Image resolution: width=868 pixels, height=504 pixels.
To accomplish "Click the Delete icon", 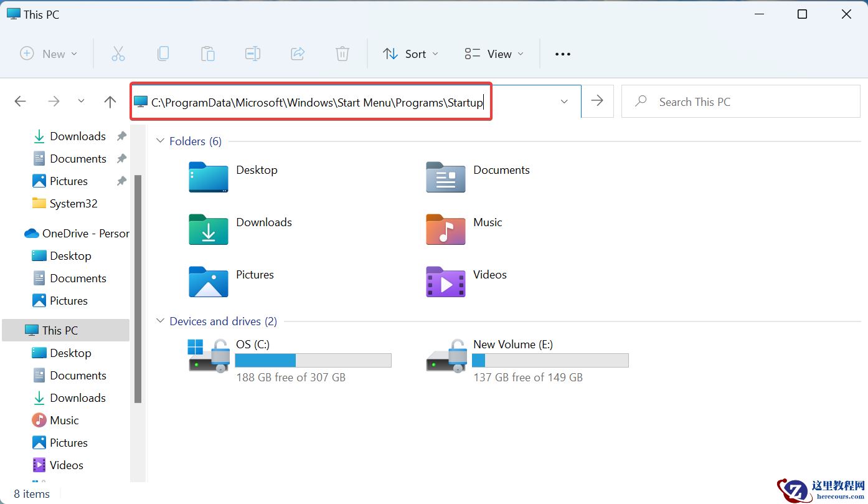I will pyautogui.click(x=342, y=54).
